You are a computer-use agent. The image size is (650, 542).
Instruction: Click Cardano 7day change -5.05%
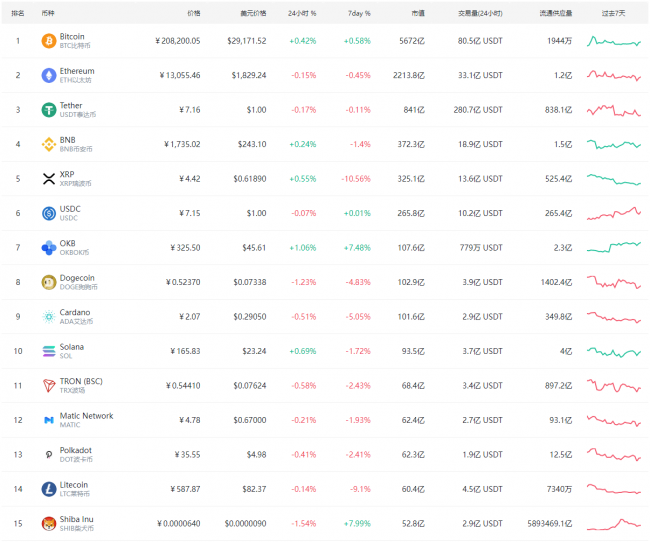(358, 317)
